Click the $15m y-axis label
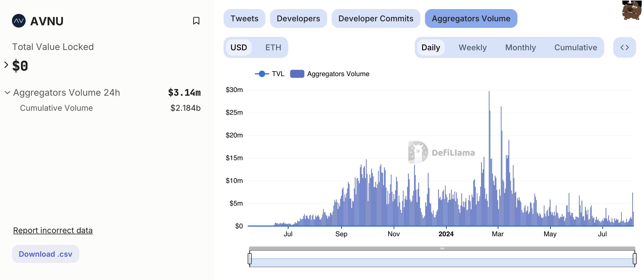 234,158
